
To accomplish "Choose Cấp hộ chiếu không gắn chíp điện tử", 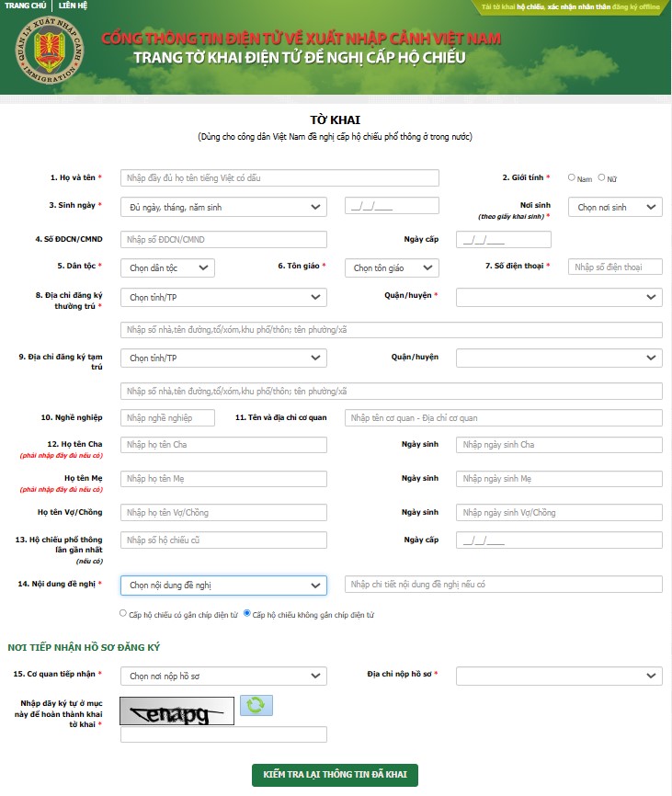I will [x=247, y=613].
